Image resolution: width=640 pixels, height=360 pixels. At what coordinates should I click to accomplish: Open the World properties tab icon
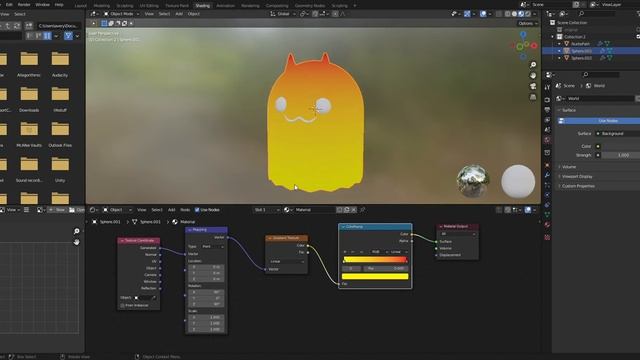click(x=547, y=140)
